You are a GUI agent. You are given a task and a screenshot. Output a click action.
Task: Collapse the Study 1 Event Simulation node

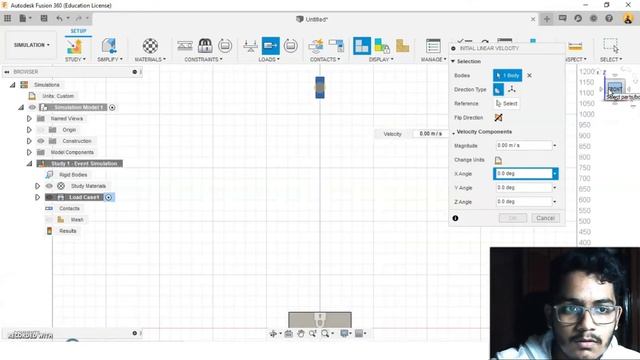[29, 164]
